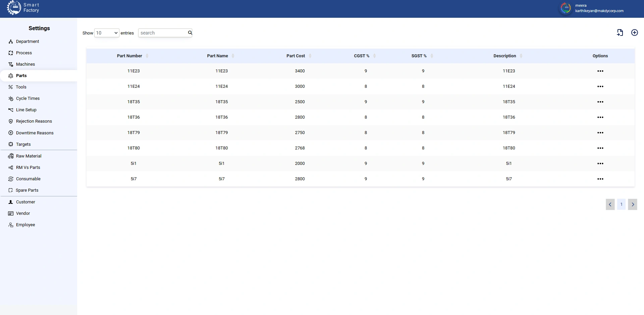Open the user profile avatar
Viewport: 644px width, 315px height.
[x=566, y=8]
